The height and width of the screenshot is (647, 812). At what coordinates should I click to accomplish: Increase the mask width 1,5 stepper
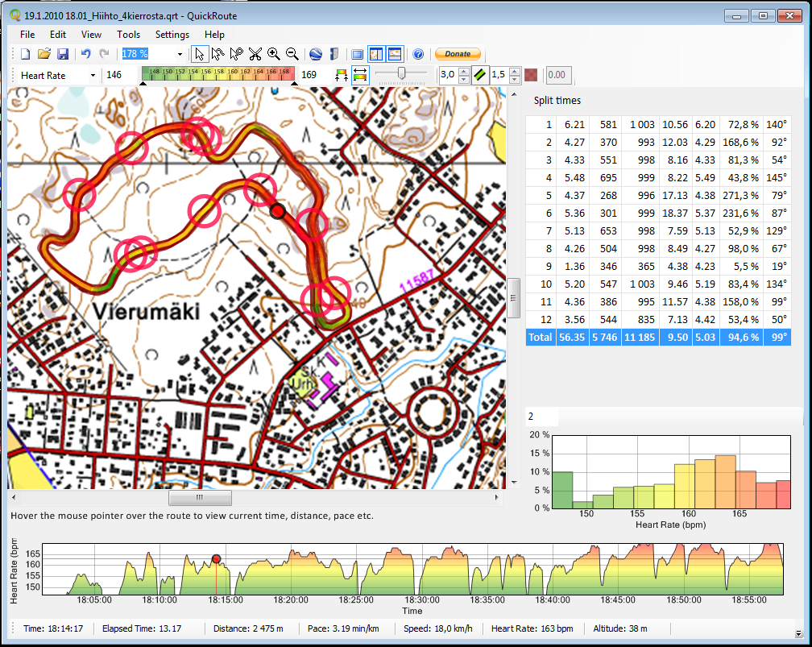tap(514, 72)
